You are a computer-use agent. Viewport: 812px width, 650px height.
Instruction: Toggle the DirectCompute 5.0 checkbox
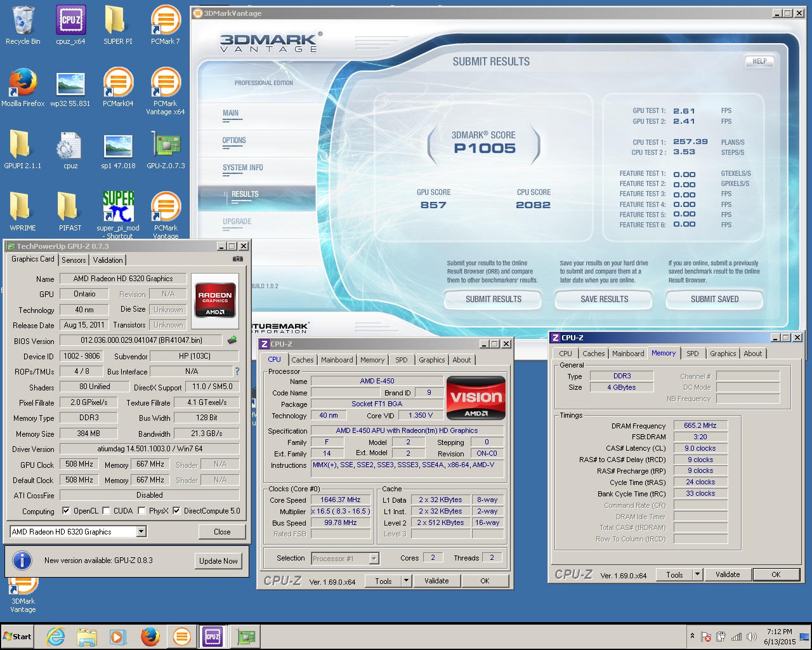(x=176, y=510)
